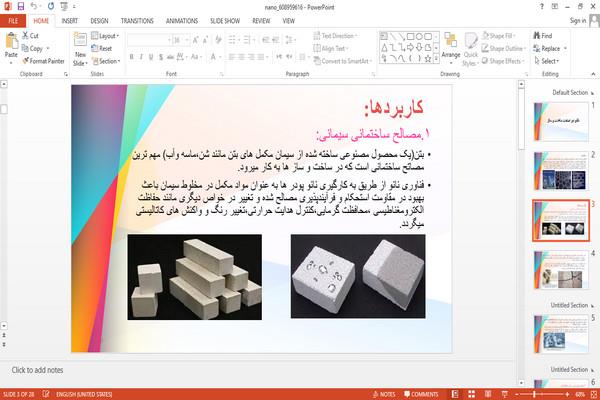Click the Sign in link

578,21
